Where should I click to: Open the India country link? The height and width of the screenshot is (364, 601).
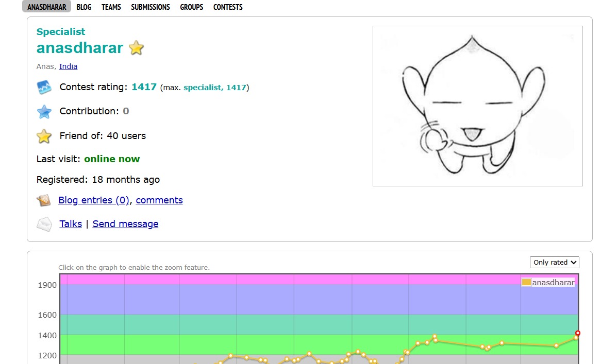(x=68, y=66)
